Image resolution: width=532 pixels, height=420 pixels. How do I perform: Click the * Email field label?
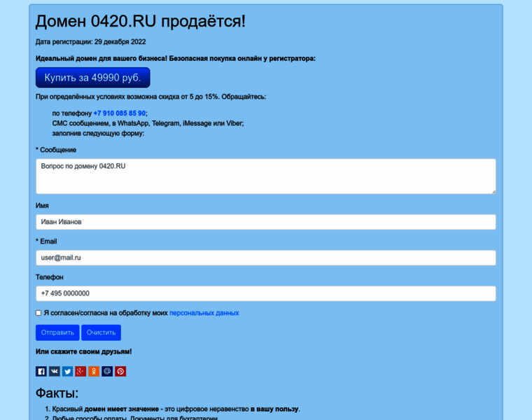pos(46,241)
